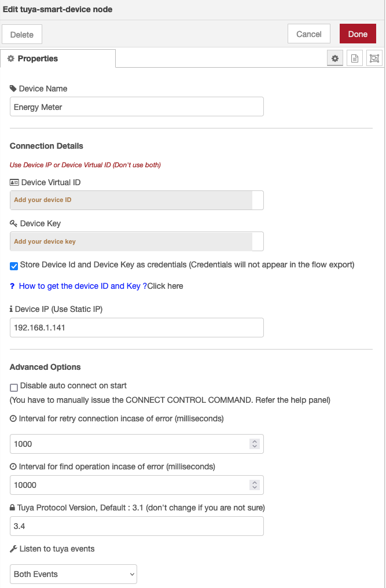Click the Device Name tag icon
Image resolution: width=386 pixels, height=588 pixels.
pyautogui.click(x=13, y=89)
